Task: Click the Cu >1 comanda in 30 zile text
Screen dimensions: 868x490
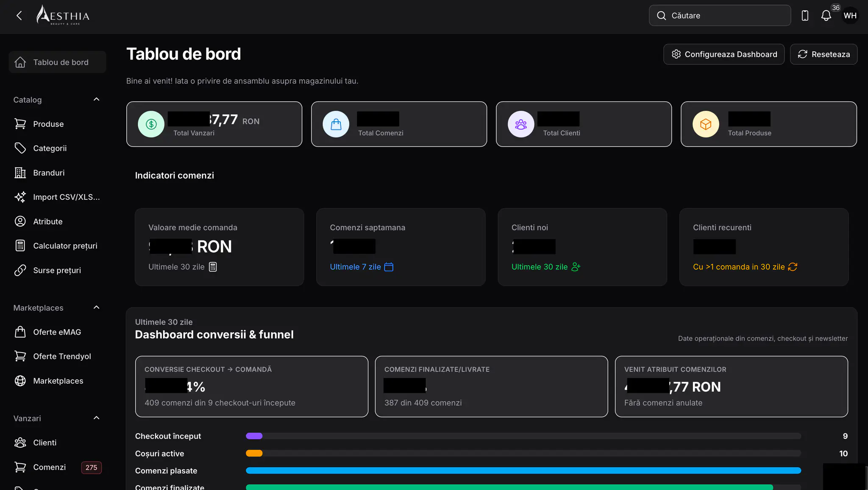Action: (739, 267)
